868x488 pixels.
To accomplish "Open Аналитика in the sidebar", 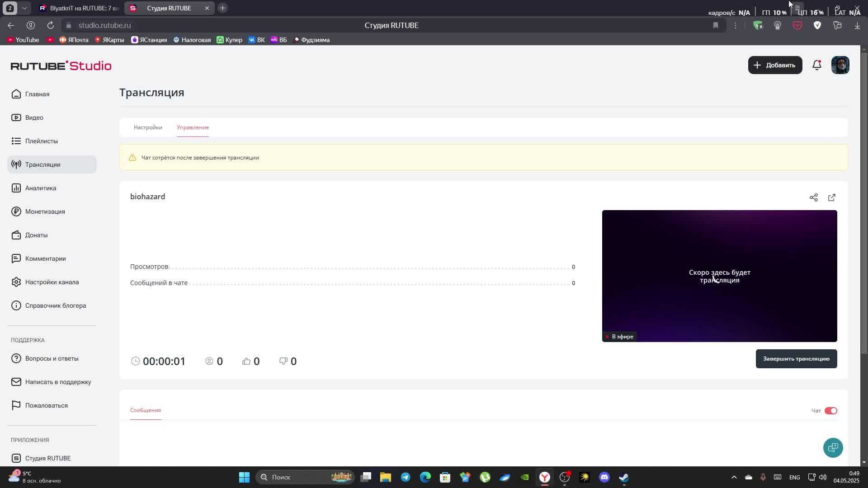I will (41, 188).
